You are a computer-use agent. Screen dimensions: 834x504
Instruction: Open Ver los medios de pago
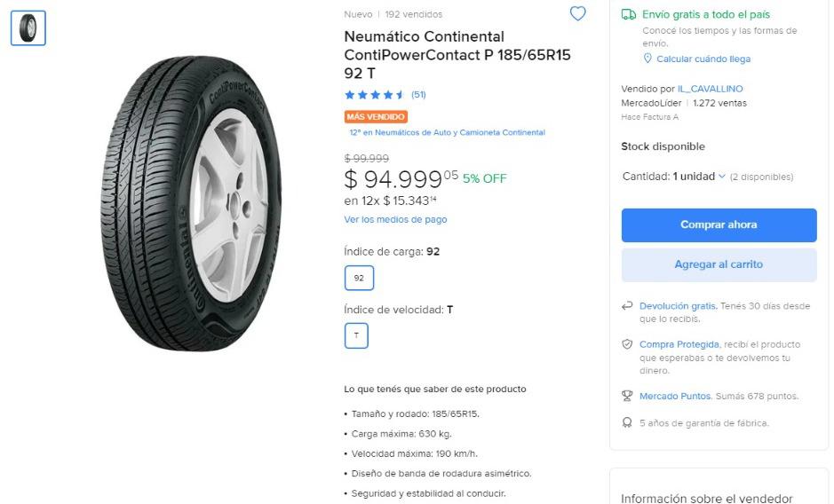pos(395,219)
